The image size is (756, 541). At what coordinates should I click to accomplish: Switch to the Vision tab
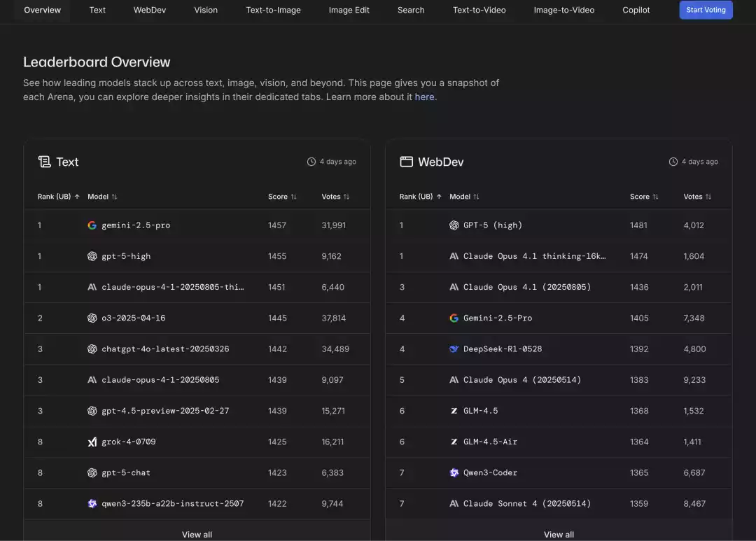(206, 10)
